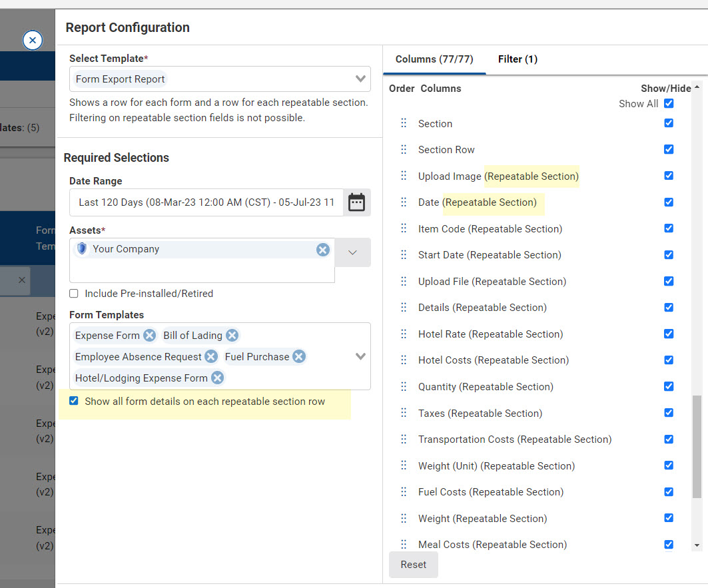Grab drag handle for Hotel Costs column
The width and height of the screenshot is (708, 588).
click(x=404, y=360)
